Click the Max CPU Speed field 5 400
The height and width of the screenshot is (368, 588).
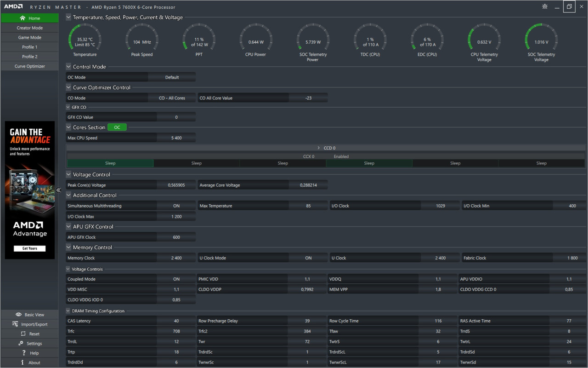[x=176, y=138]
